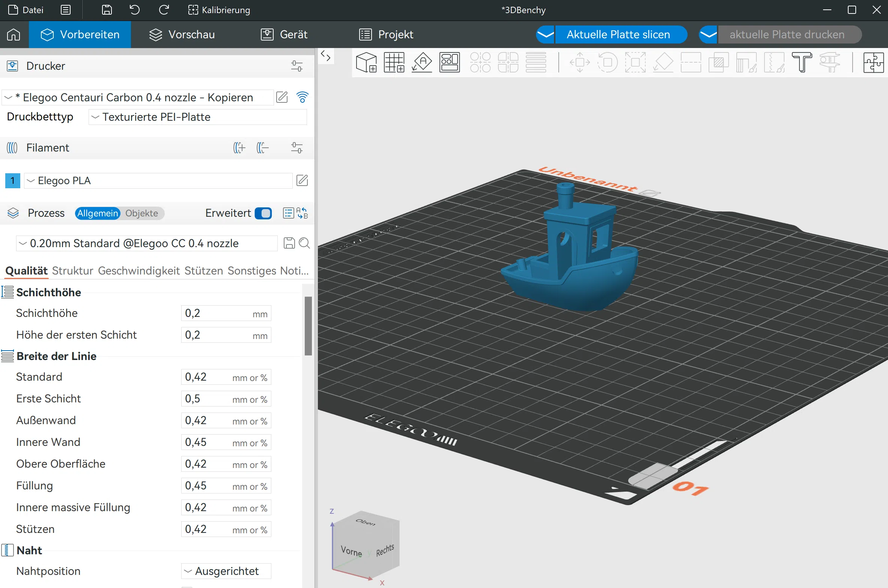Screen dimensions: 888x588
Task: Select the Move tool
Action: tap(580, 62)
